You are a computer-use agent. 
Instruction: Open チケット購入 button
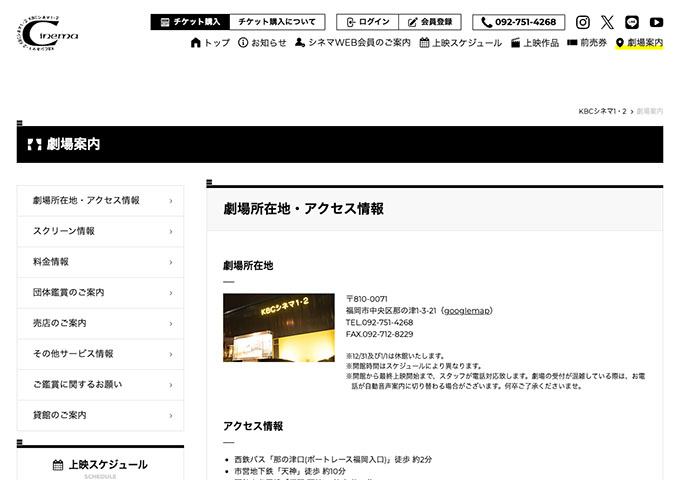(190, 22)
